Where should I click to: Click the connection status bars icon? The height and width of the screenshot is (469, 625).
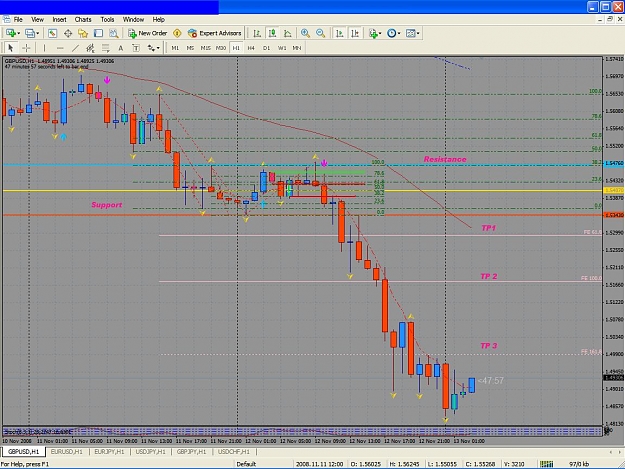coord(546,464)
